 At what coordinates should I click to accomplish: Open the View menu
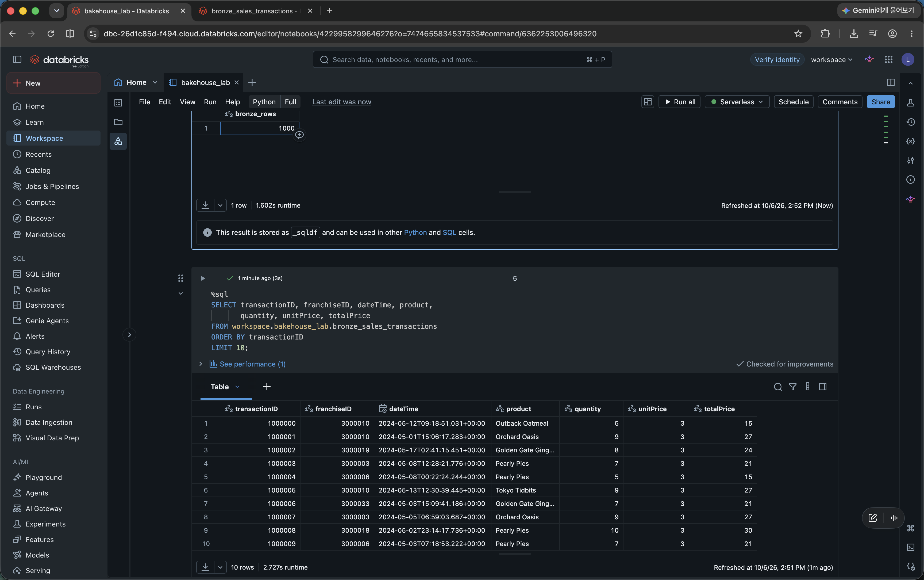(x=187, y=102)
